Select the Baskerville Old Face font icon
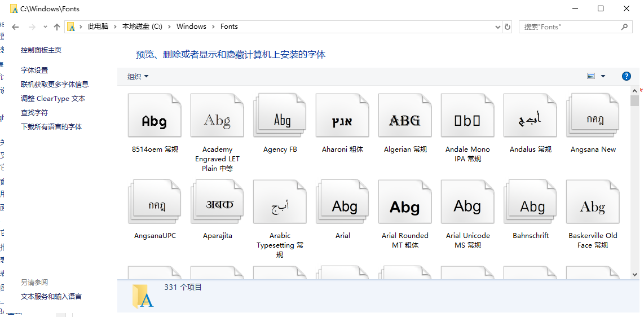This screenshot has height=317, width=644. (593, 201)
